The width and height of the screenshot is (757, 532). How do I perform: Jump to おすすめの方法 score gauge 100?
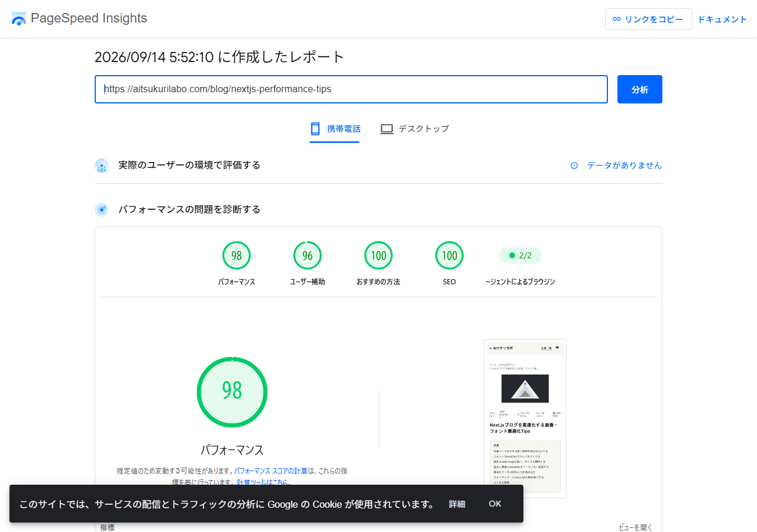[378, 255]
